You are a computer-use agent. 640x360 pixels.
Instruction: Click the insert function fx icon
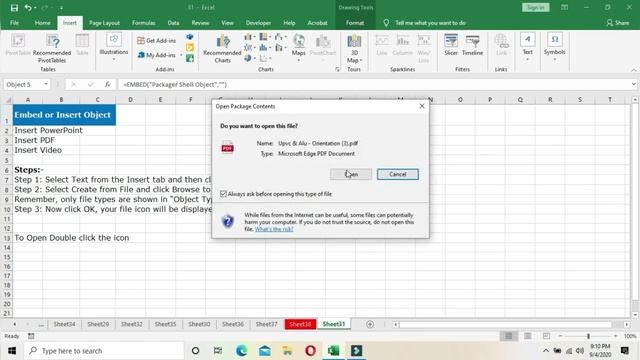click(x=107, y=84)
